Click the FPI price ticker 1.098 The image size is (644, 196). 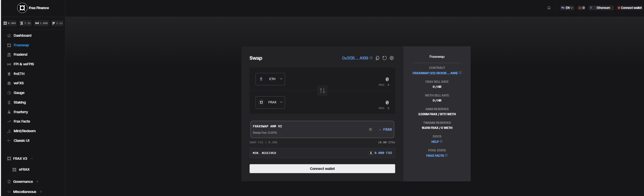(x=41, y=23)
